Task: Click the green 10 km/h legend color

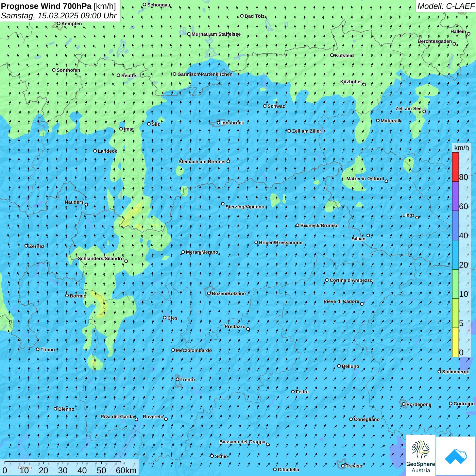Action: click(455, 284)
